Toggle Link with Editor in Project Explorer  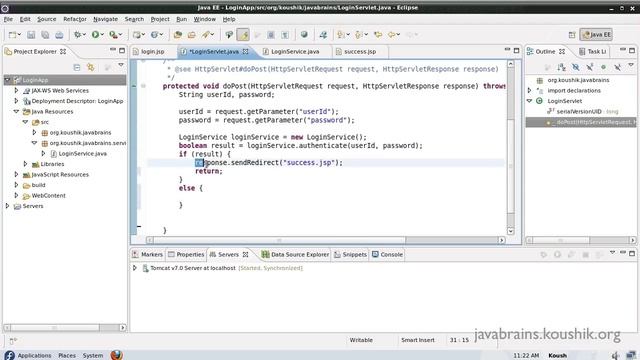point(91,67)
